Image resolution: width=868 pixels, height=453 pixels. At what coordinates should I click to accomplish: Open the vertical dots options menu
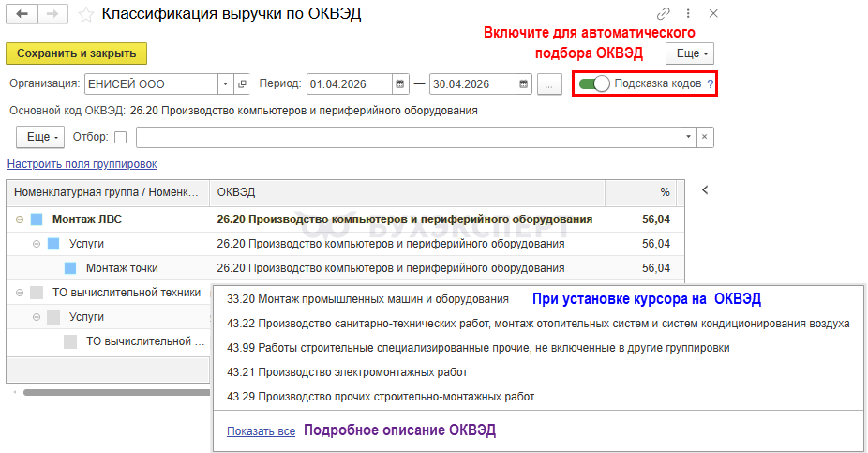tap(689, 14)
